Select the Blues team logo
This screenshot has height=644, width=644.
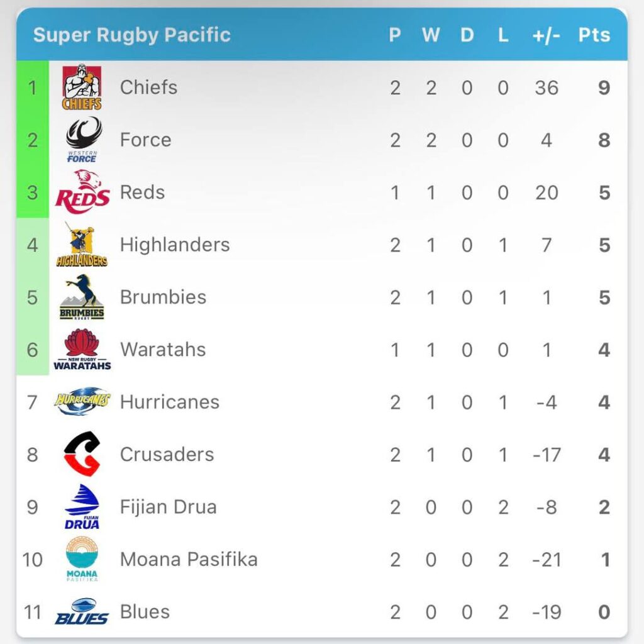tap(82, 611)
